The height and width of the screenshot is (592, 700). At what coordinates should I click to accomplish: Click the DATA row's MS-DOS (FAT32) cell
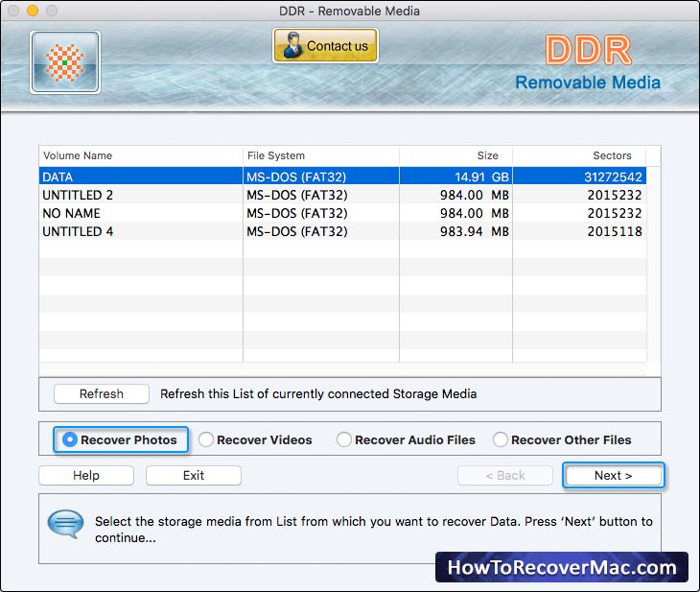[321, 177]
